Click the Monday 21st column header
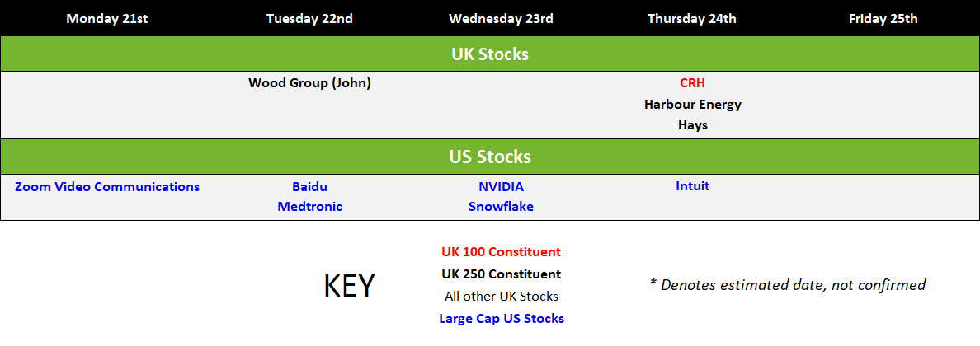The height and width of the screenshot is (346, 980). tap(107, 19)
